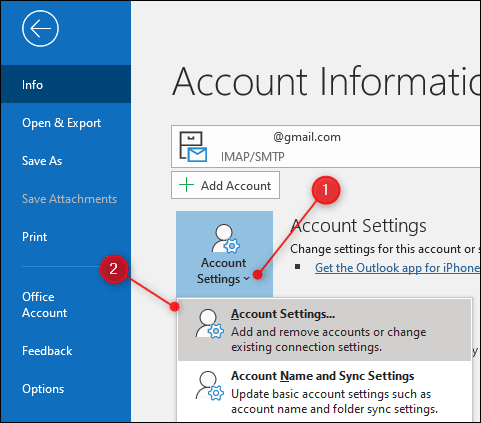Screen dimensions: 481x423
Task: Choose Account Name and Sync Settings option
Action: [x=324, y=392]
